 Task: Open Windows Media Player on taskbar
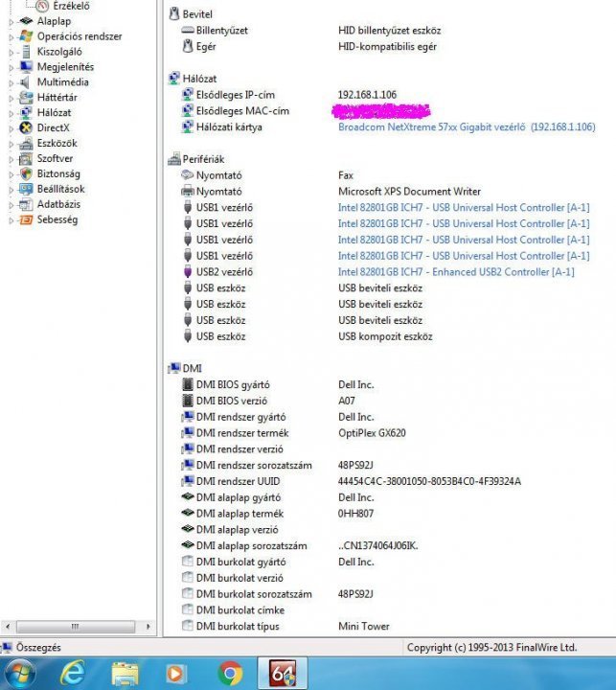(x=175, y=674)
